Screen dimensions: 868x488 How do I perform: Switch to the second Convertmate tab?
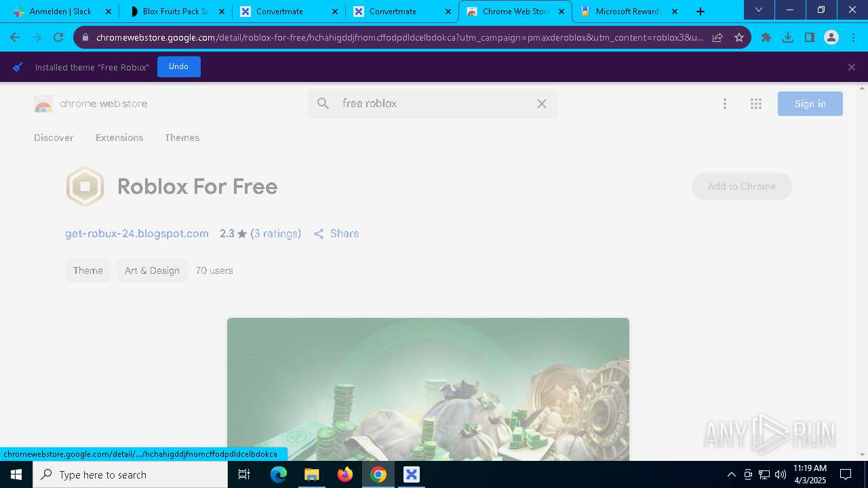point(401,12)
